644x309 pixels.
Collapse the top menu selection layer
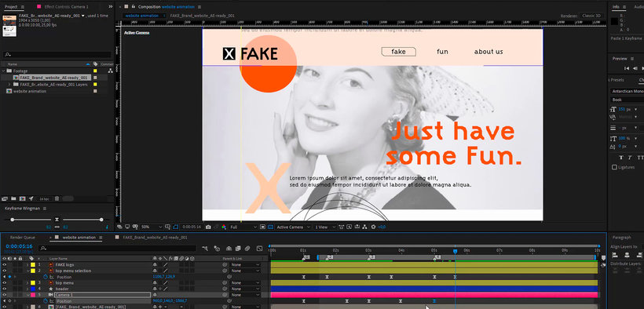[27, 271]
